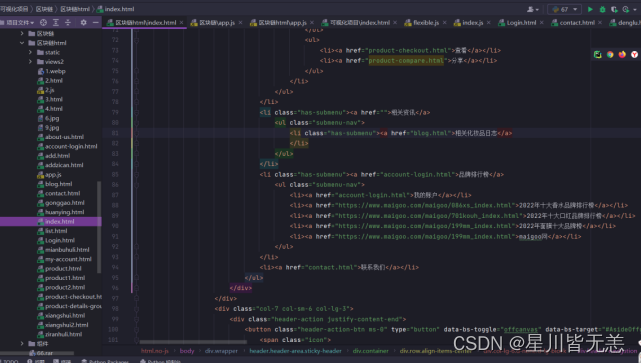The width and height of the screenshot is (641, 363).
Task: Select about-us.html in project tree
Action: pos(64,137)
